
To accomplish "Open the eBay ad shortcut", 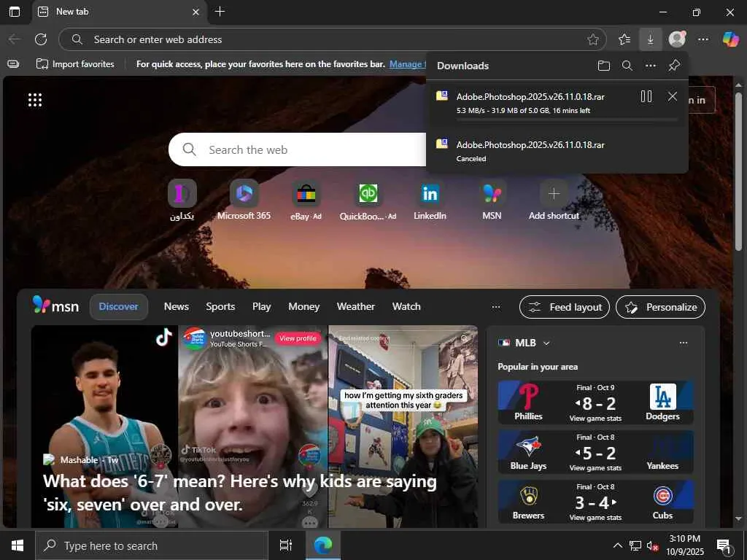I will 306,200.
